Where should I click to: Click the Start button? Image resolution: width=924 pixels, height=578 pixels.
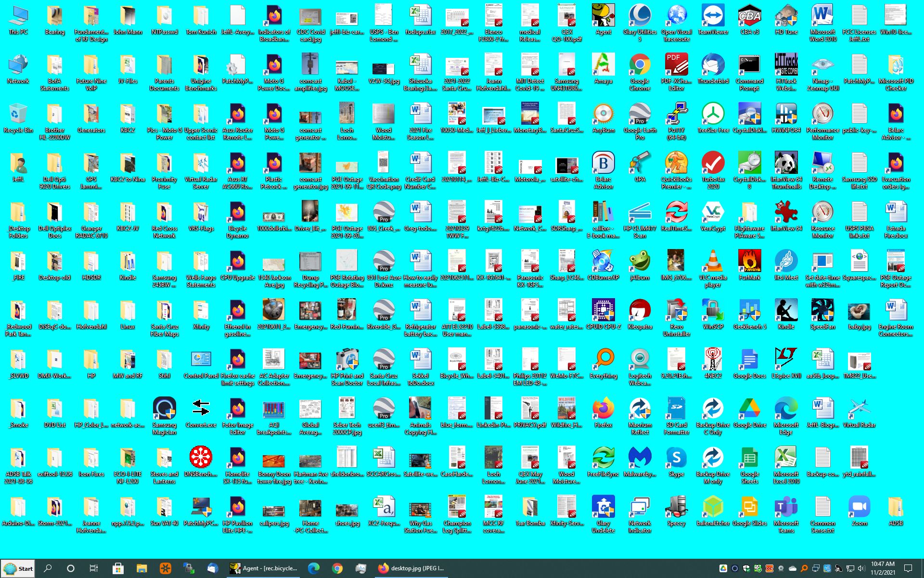18,568
